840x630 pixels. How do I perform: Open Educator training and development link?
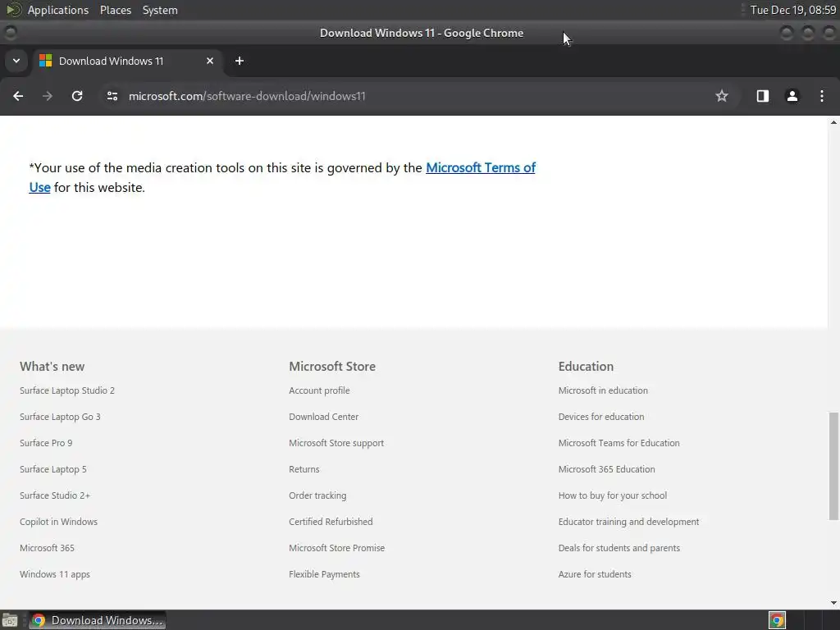pos(628,522)
